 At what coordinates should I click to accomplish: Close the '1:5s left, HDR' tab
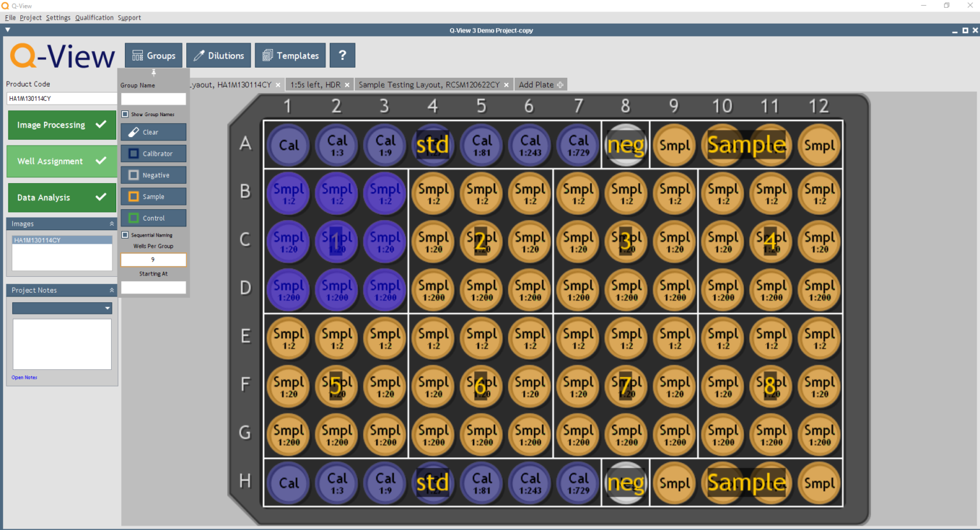click(347, 85)
